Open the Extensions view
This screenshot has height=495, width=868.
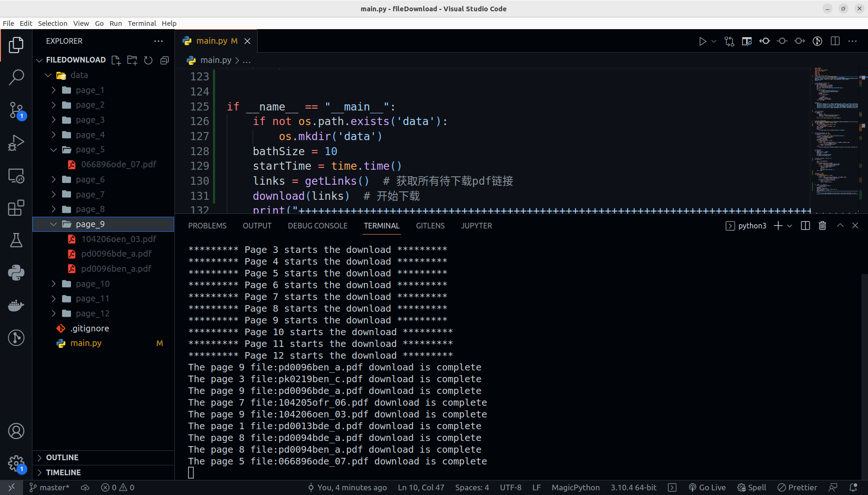16,208
